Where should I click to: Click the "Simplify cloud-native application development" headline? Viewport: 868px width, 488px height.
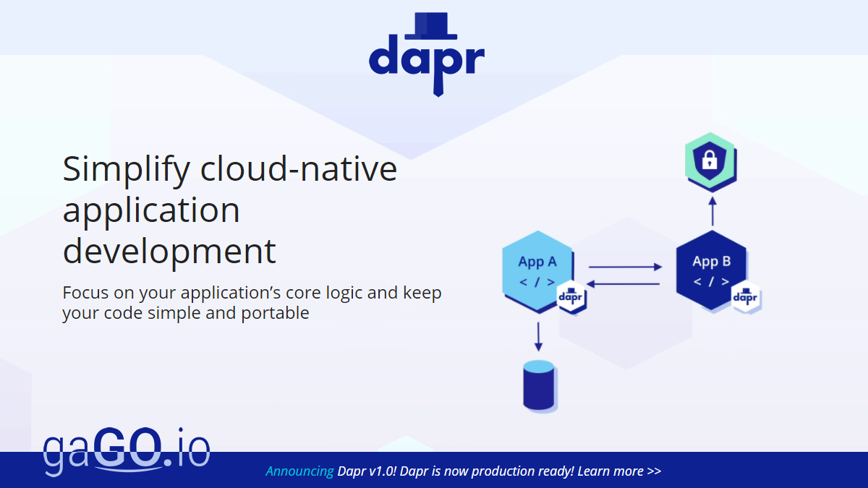pyautogui.click(x=230, y=210)
